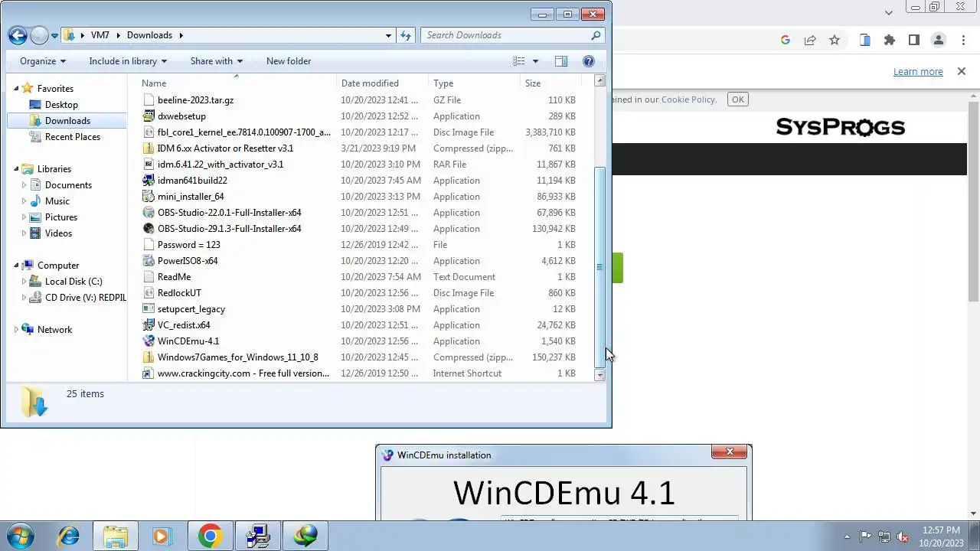Go back with Explorer back arrow
The width and height of the screenshot is (980, 551).
[18, 35]
